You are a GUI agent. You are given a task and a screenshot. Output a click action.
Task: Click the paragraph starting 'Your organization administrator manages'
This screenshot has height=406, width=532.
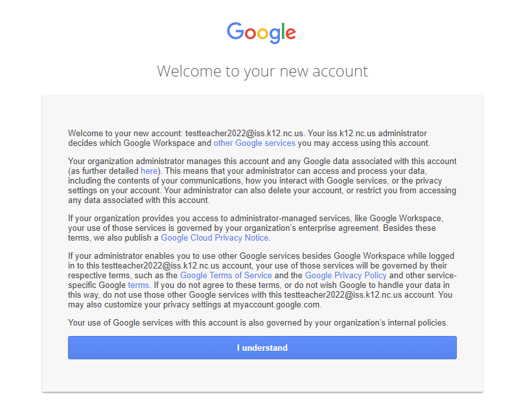(262, 180)
